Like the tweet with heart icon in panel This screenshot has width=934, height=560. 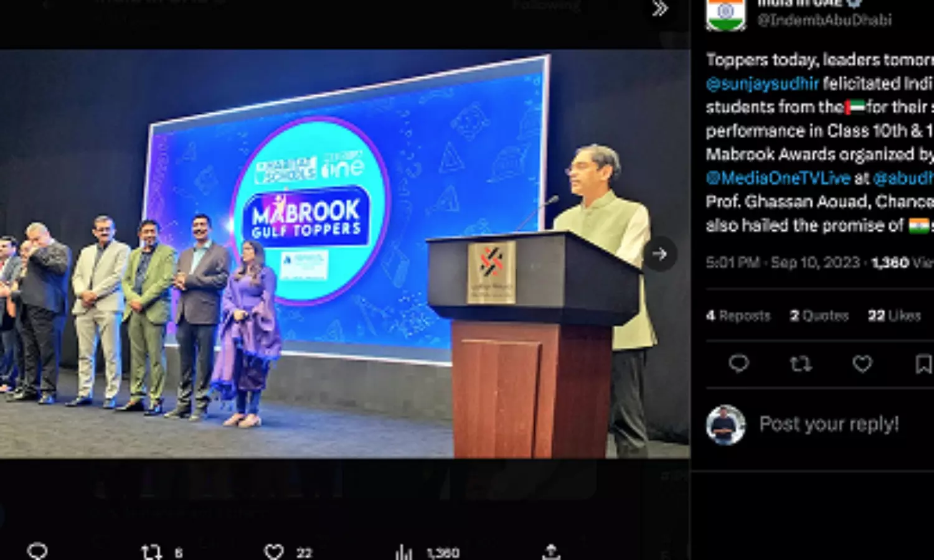point(862,363)
